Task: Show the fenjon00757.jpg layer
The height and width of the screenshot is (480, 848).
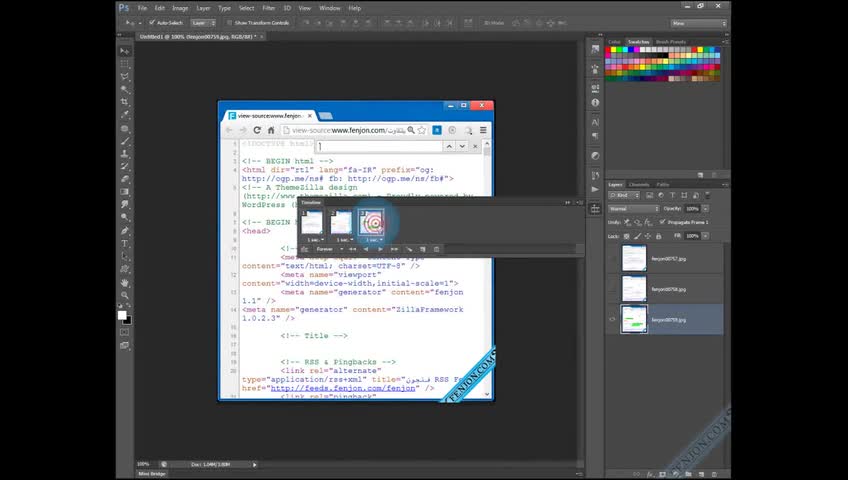Action: 612,259
